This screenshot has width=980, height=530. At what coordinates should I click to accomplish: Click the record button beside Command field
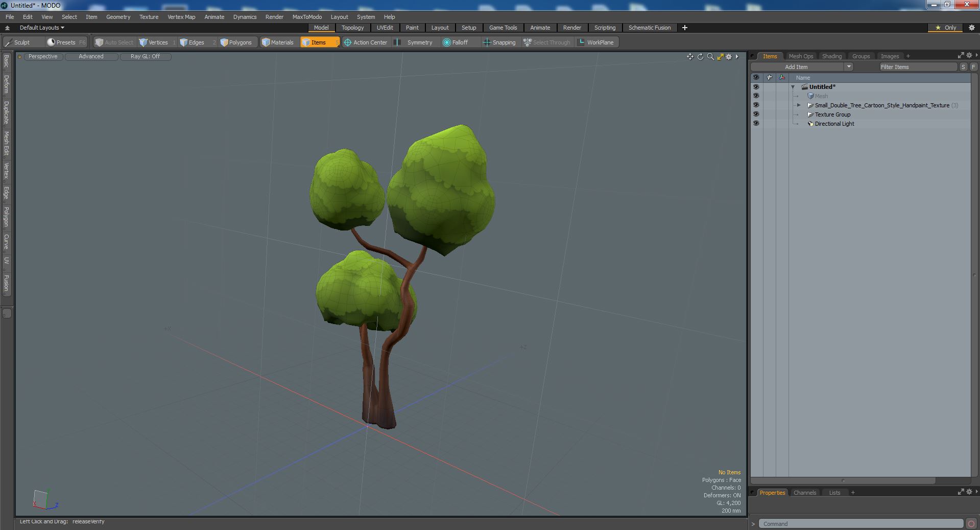coord(971,523)
